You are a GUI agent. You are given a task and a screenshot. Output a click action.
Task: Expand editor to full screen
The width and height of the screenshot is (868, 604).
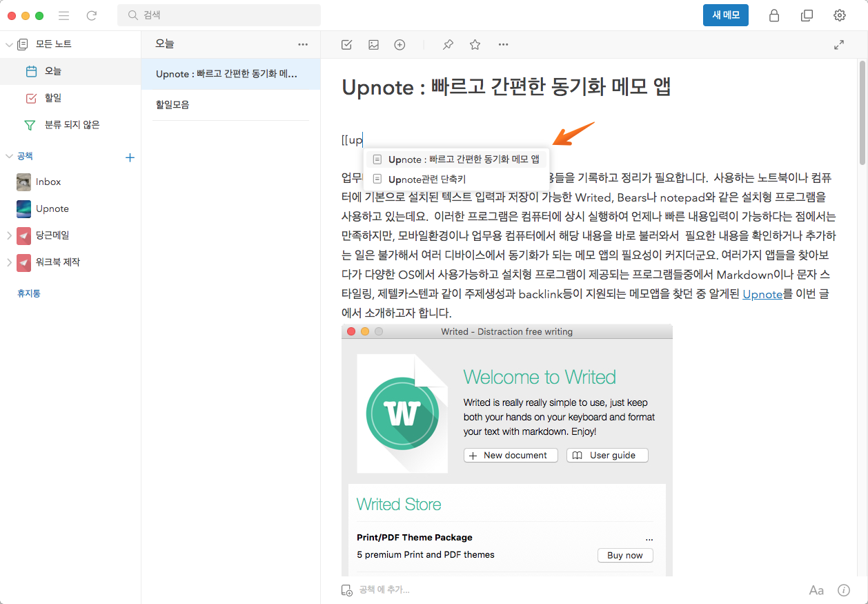839,45
